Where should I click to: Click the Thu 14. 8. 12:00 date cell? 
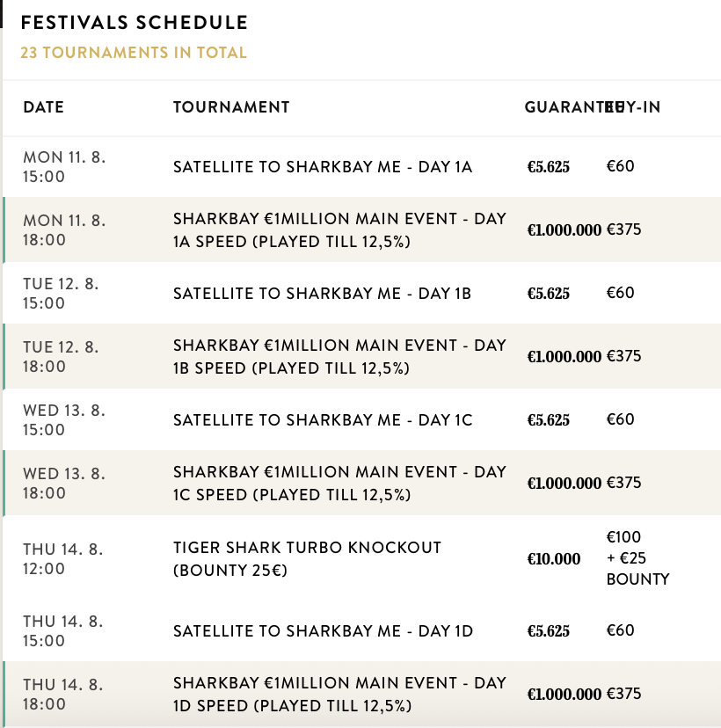[x=62, y=559]
